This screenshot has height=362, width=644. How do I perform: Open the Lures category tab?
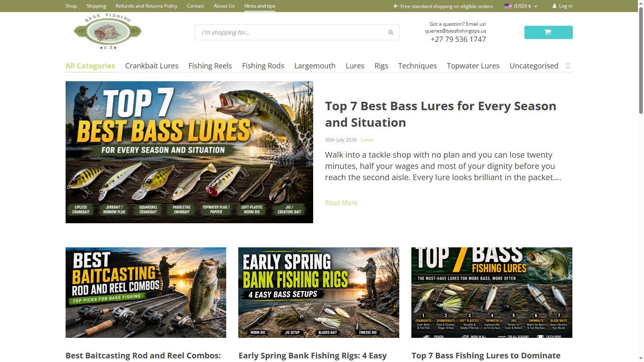coord(355,66)
